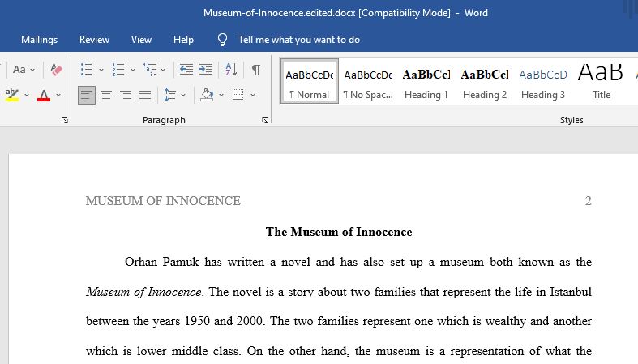The height and width of the screenshot is (364, 638).
Task: Open Paragraph settings dialog launcher
Action: coord(265,120)
